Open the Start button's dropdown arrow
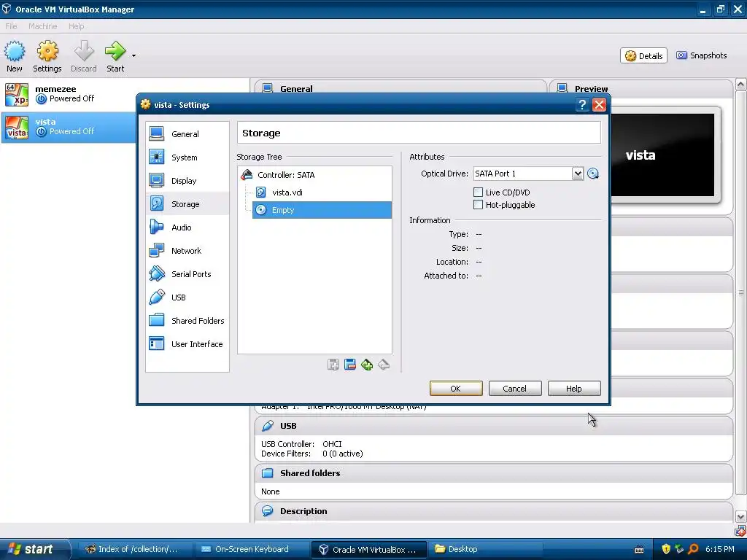 pyautogui.click(x=134, y=55)
